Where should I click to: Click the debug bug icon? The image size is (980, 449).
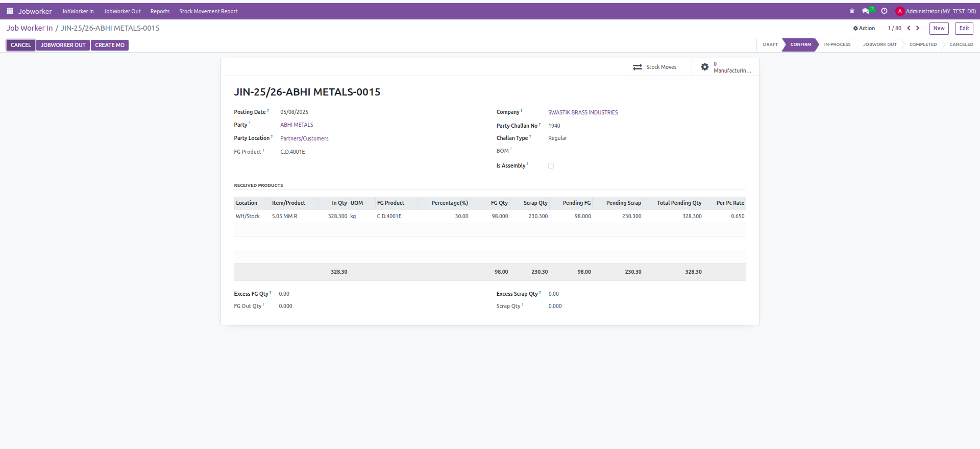(852, 11)
